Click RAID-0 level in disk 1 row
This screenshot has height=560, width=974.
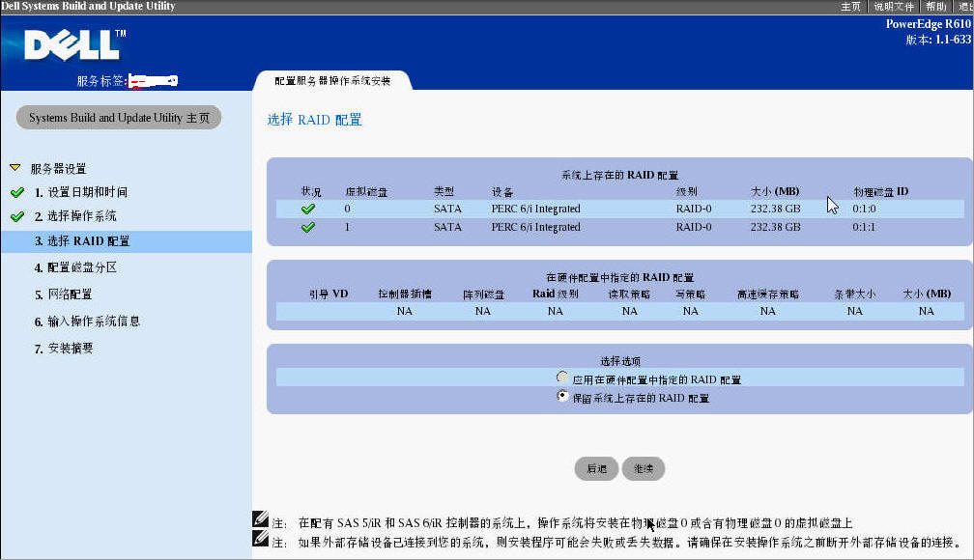(x=694, y=227)
